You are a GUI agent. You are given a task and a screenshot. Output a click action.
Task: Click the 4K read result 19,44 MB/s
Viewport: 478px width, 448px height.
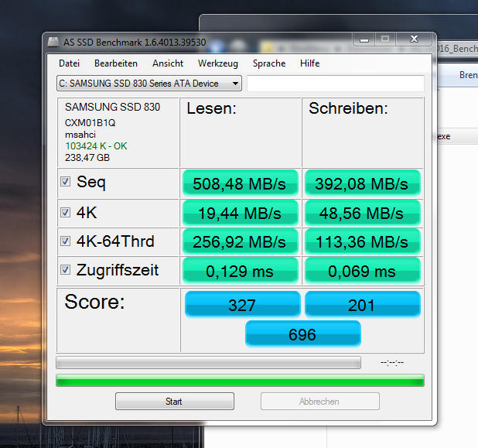(241, 213)
